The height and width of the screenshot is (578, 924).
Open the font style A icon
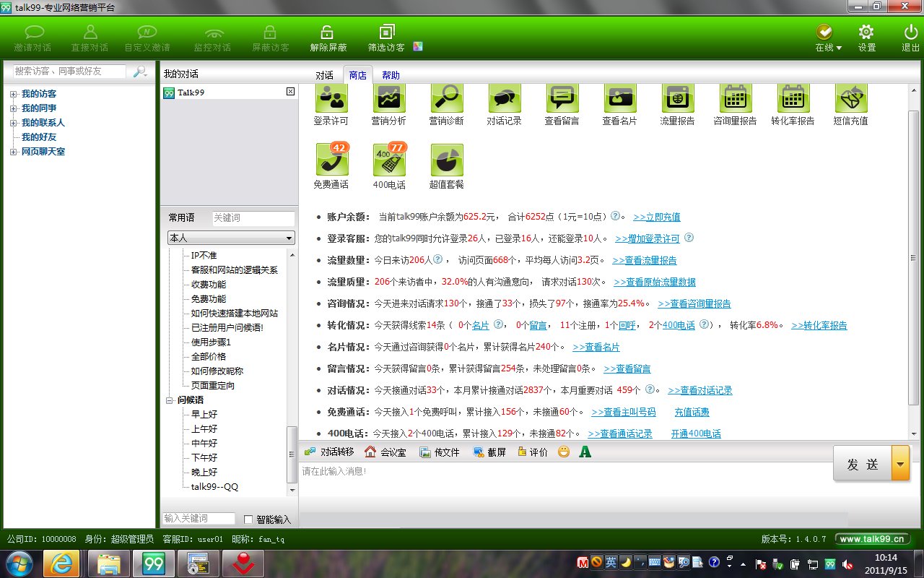coord(585,452)
